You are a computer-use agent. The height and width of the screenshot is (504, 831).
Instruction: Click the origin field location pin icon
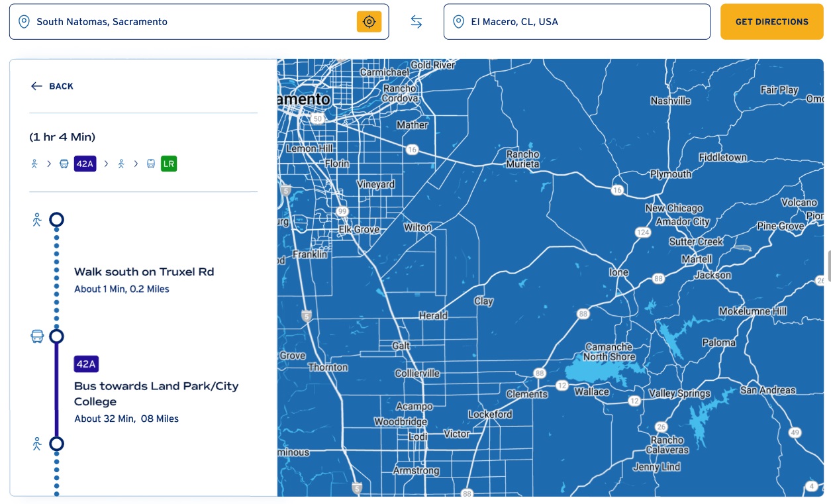tap(24, 22)
